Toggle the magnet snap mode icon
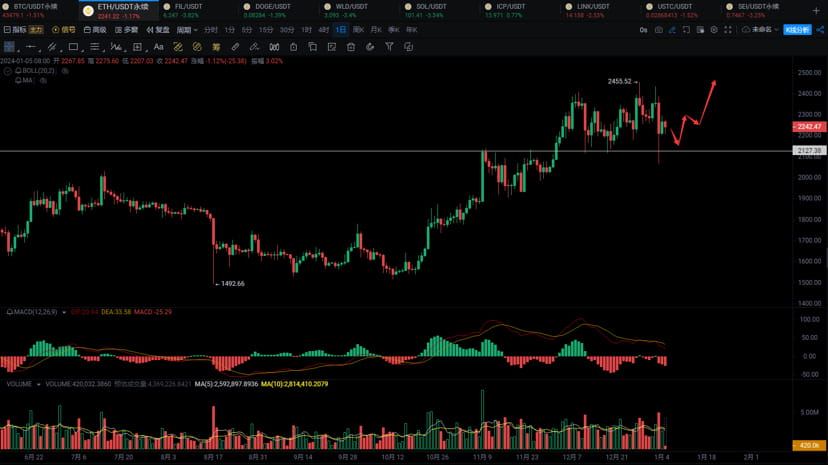Screen dimensions: 828x465 pos(274,47)
